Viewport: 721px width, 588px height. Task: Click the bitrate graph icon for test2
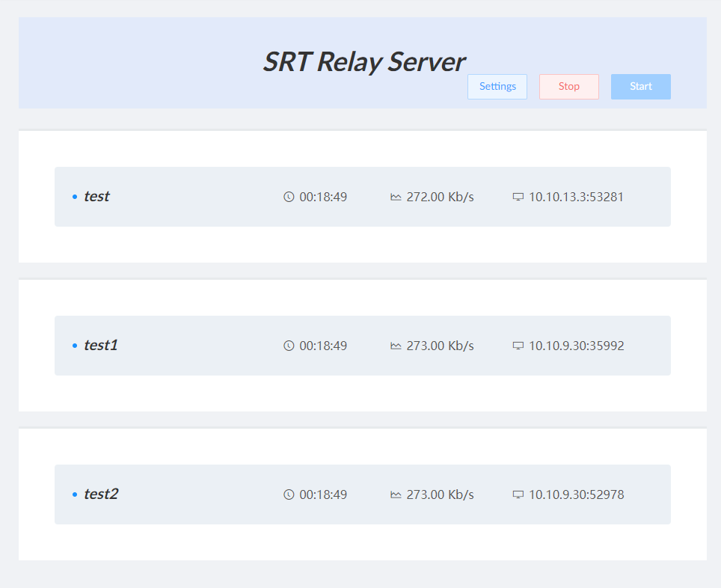[x=397, y=494]
